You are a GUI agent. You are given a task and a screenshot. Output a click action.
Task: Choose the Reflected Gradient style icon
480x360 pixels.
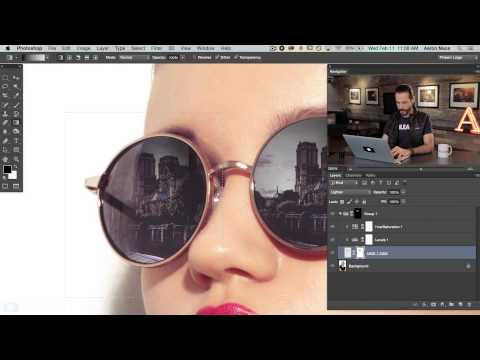(86, 58)
